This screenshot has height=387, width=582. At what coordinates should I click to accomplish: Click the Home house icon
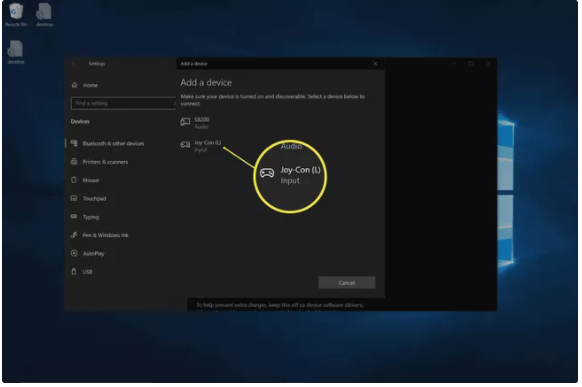(74, 85)
